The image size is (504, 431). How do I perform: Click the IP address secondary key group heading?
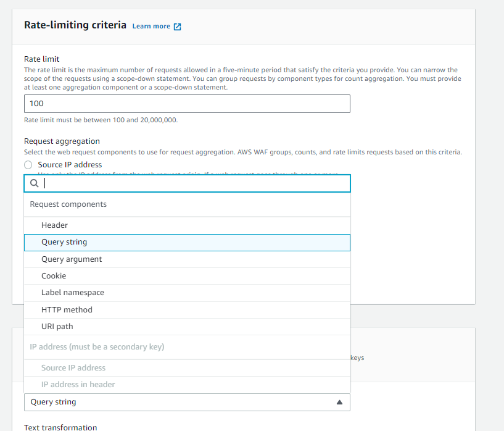click(97, 347)
